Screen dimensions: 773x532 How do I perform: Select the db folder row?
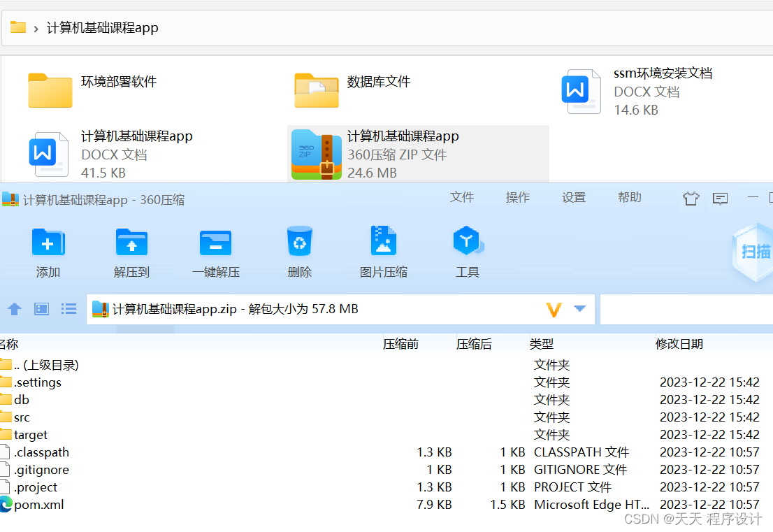386,399
